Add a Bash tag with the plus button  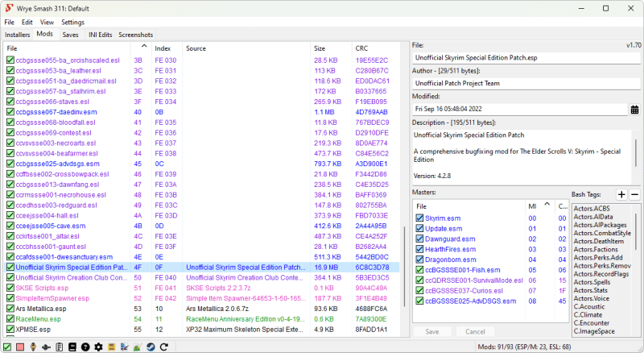coord(621,194)
